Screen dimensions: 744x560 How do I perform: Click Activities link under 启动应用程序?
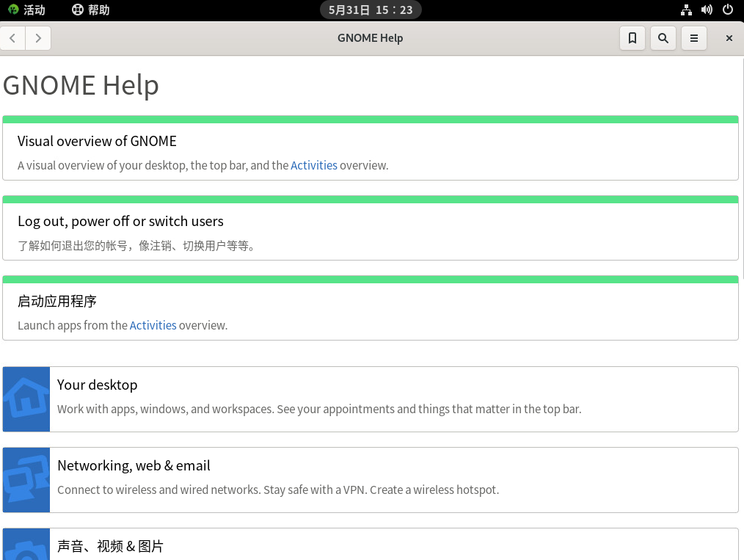pyautogui.click(x=153, y=325)
